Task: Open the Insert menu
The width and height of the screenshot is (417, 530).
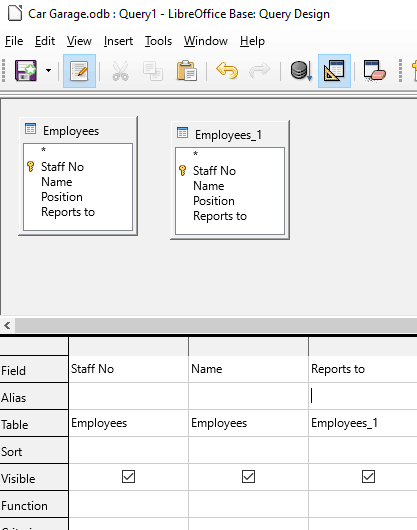Action: point(118,41)
